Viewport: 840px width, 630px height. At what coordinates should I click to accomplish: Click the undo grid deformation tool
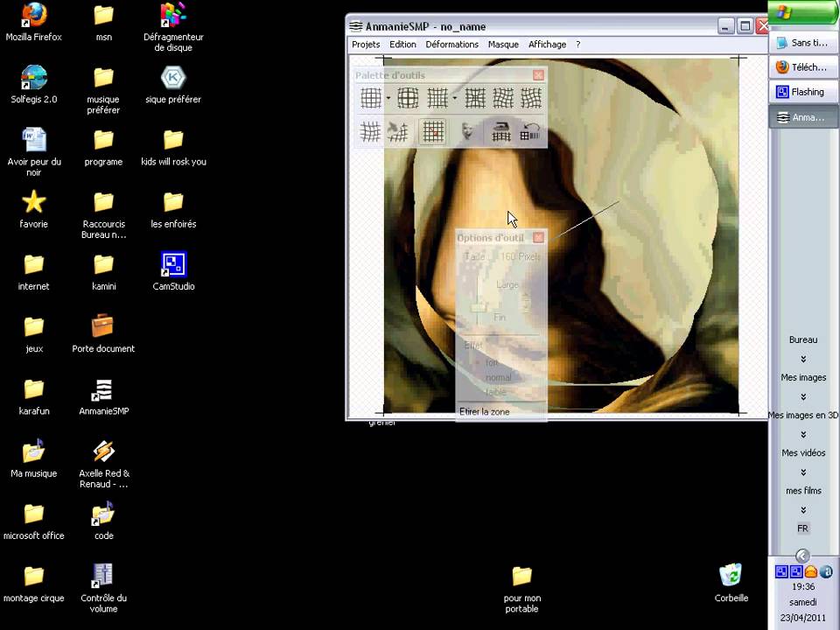(530, 132)
